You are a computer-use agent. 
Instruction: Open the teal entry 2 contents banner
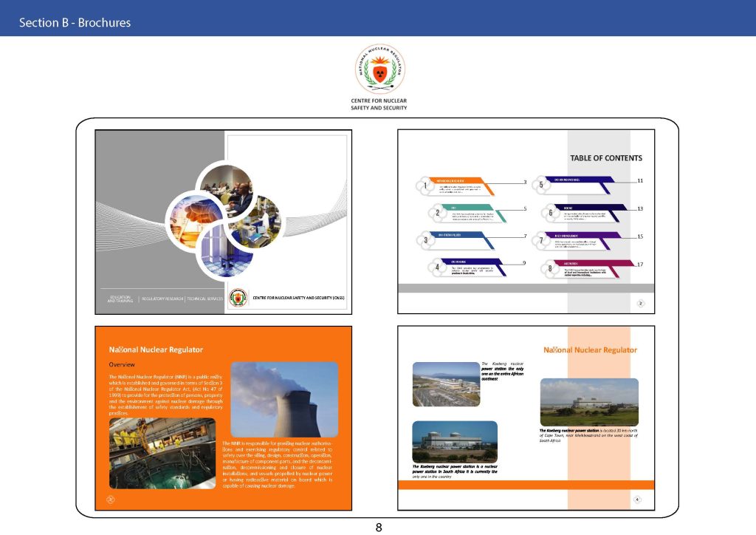pos(471,208)
